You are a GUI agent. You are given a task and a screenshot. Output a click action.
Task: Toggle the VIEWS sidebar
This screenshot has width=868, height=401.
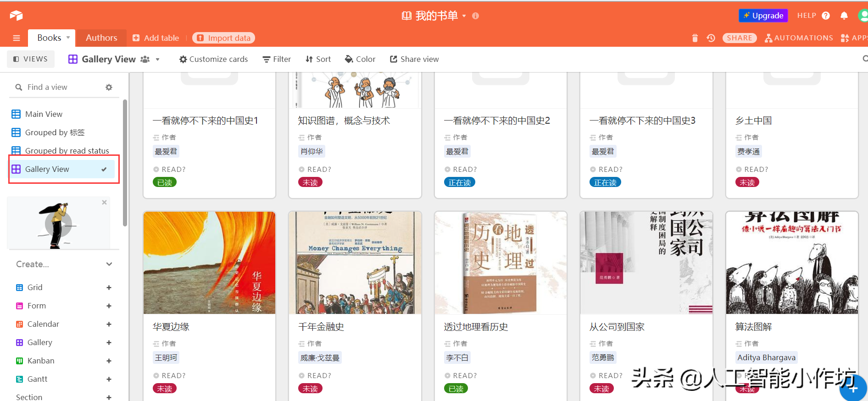(31, 59)
